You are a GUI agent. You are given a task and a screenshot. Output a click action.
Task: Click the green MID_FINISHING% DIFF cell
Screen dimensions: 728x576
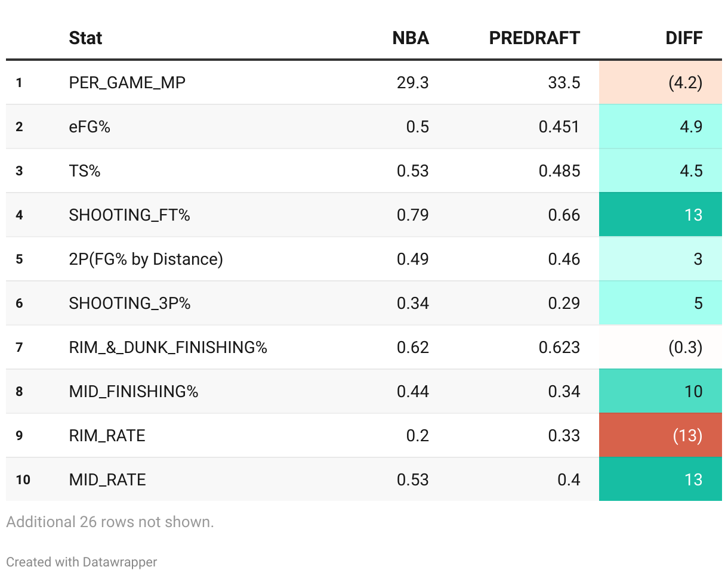[x=661, y=391]
